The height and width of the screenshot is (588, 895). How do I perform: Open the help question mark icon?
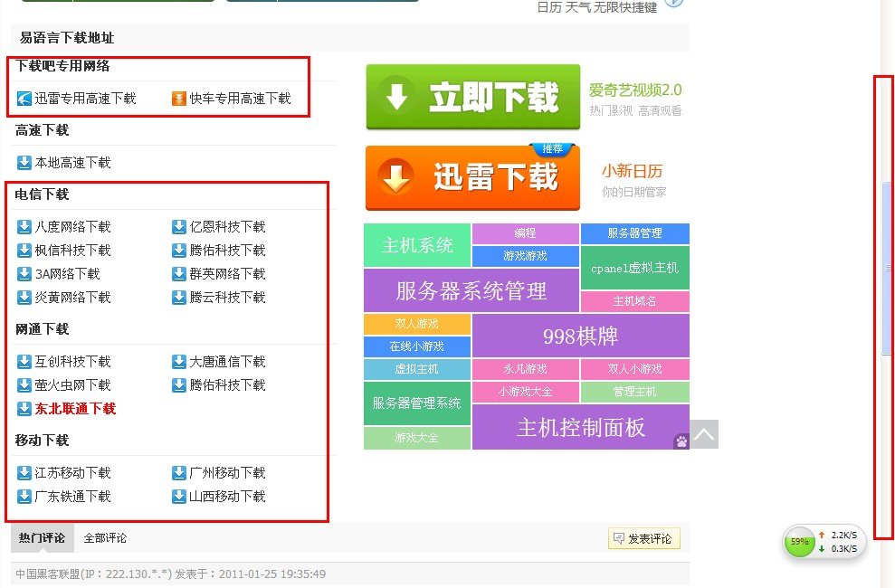coord(673,3)
